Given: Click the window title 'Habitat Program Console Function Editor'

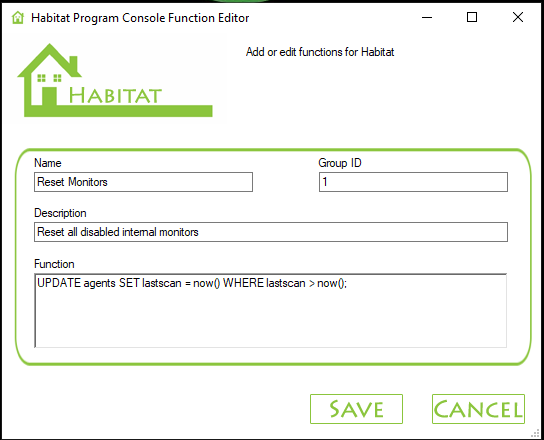Looking at the screenshot, I should (140, 18).
